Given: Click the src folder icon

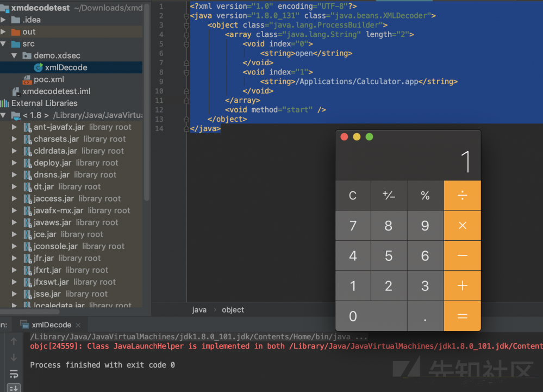Looking at the screenshot, I should coord(16,44).
